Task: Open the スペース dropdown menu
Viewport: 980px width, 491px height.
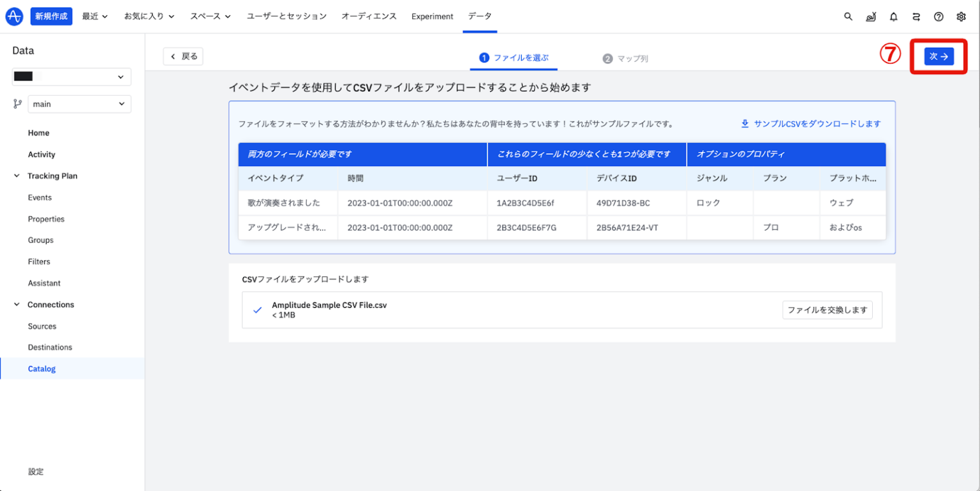Action: click(x=211, y=16)
